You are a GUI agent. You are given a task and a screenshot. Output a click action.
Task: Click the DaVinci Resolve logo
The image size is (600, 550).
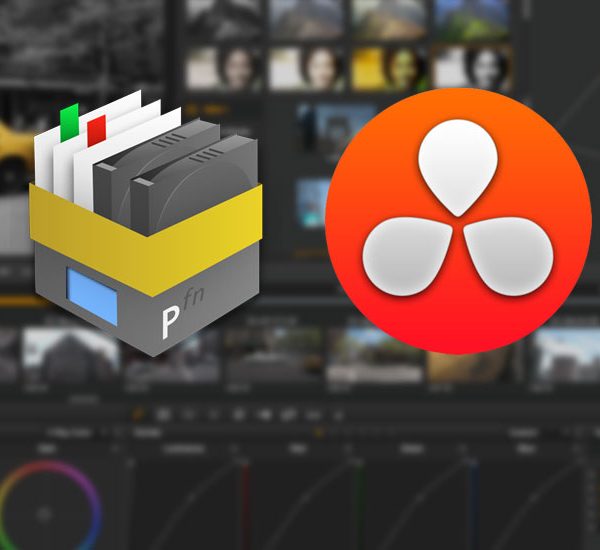click(x=458, y=221)
